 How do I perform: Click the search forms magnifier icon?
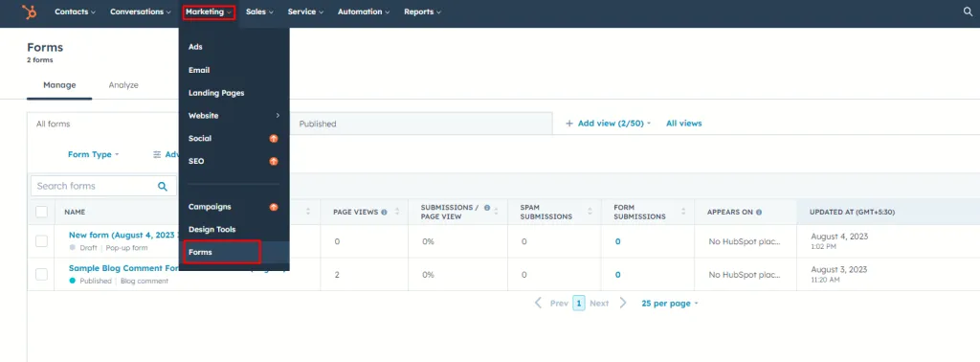(163, 187)
